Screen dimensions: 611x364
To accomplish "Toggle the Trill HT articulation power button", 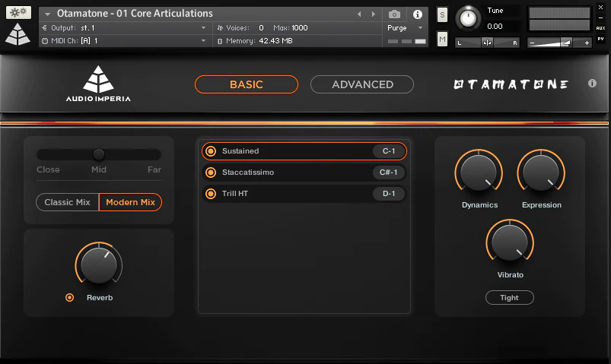I will pyautogui.click(x=211, y=194).
